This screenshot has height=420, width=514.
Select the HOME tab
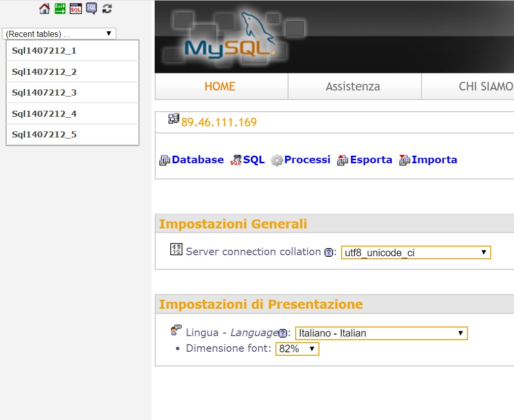pyautogui.click(x=220, y=86)
